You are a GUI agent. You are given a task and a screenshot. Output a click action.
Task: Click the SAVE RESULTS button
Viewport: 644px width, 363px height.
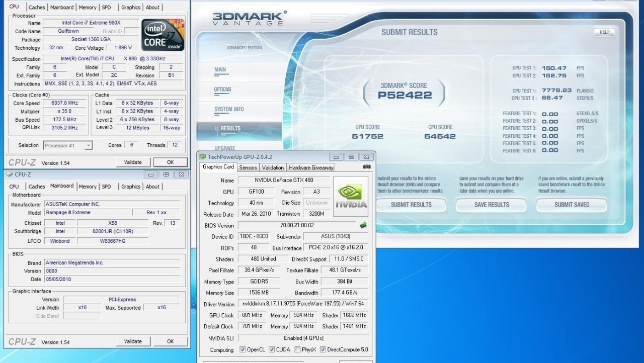click(492, 205)
